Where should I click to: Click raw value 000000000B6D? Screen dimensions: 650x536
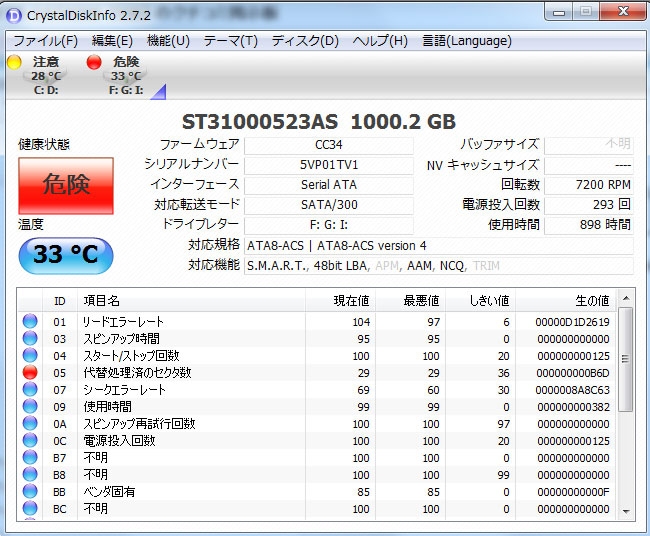(x=573, y=373)
